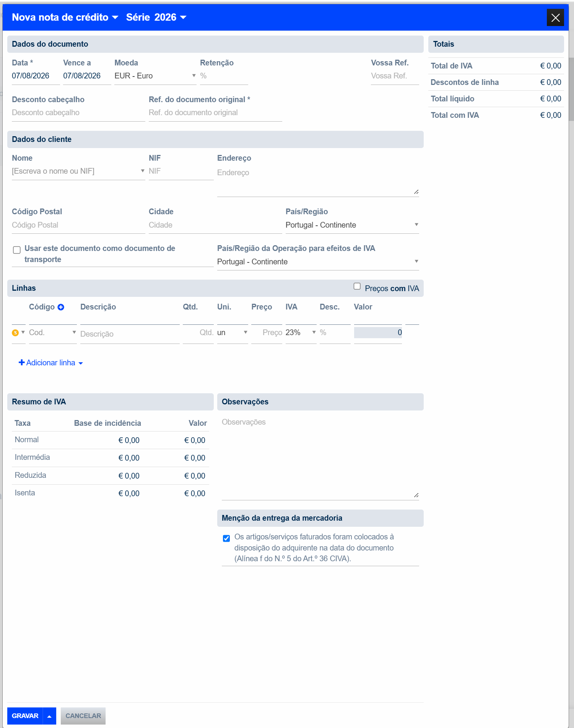Click the Normal tax rate row
Screen dimensions: 574x728
click(110, 440)
